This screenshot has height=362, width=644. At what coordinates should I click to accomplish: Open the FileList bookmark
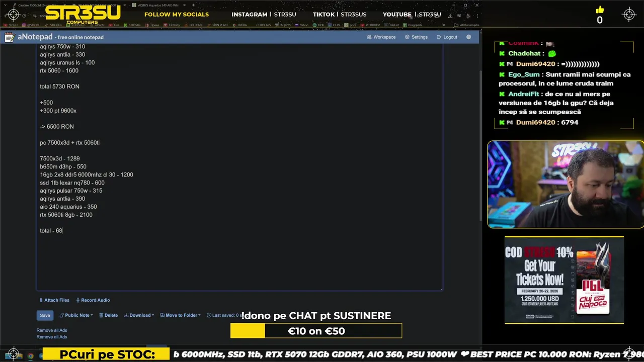[x=392, y=25]
